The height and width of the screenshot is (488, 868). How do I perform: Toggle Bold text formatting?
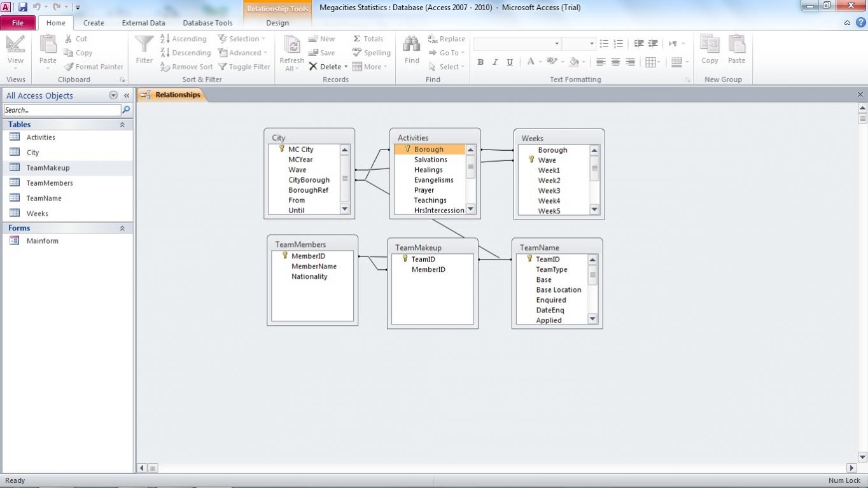click(x=480, y=62)
